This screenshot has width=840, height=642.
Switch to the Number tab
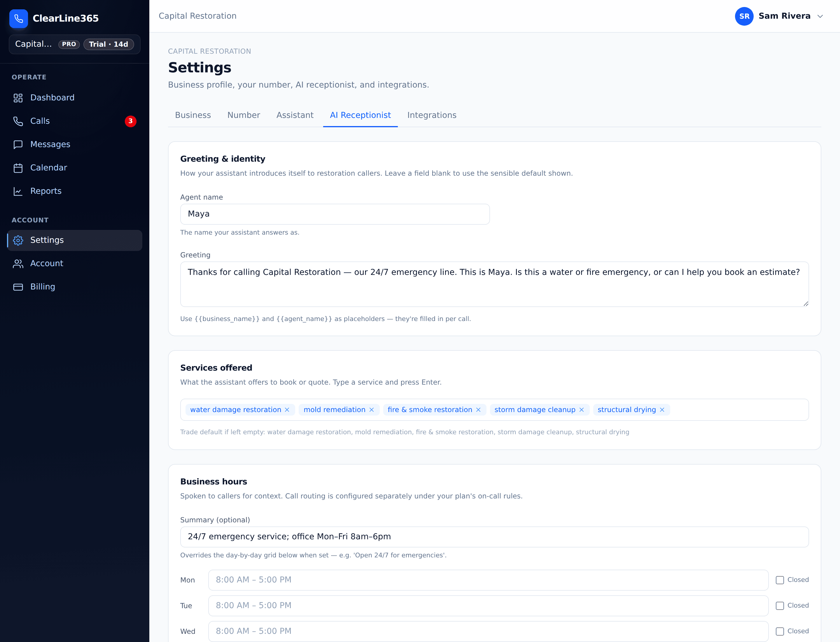coord(244,115)
